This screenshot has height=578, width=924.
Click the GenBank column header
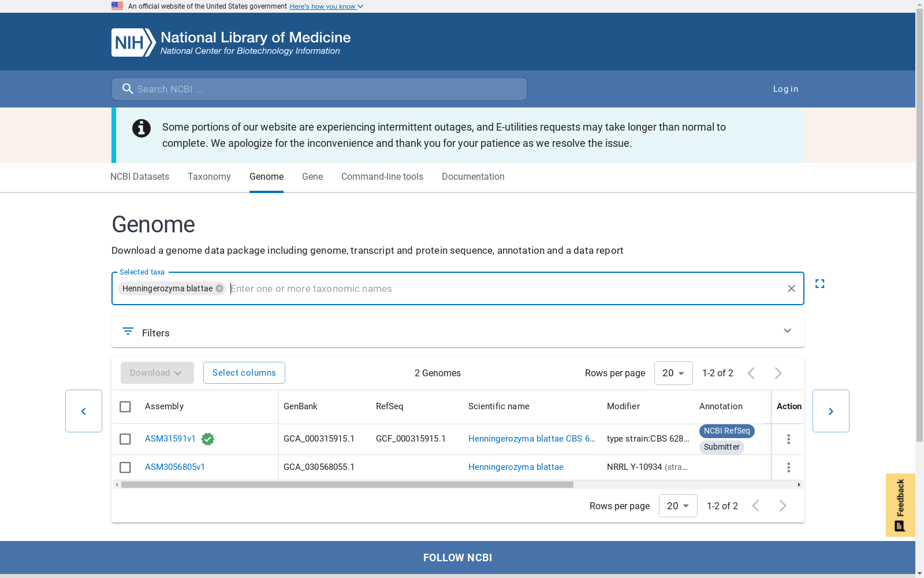pos(300,406)
